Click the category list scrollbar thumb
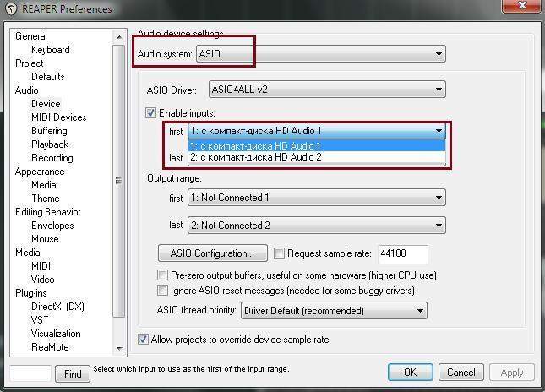Viewport: 545px width, 392px height. 119,181
